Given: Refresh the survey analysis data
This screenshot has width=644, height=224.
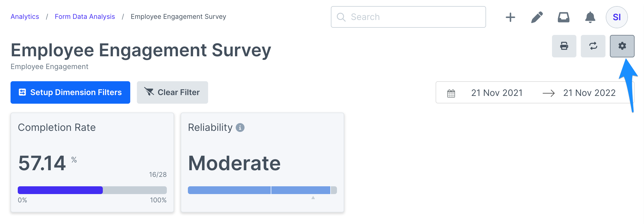Looking at the screenshot, I should [x=593, y=46].
